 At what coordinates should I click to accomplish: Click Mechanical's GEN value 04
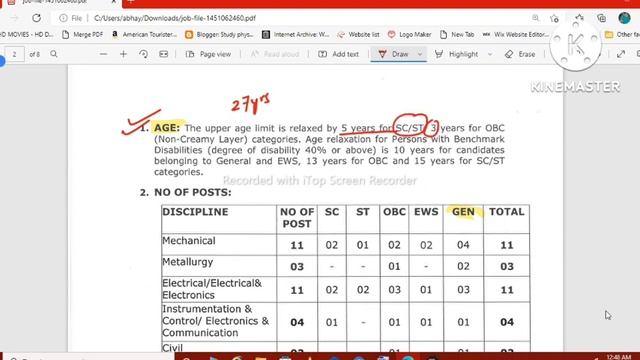(463, 245)
